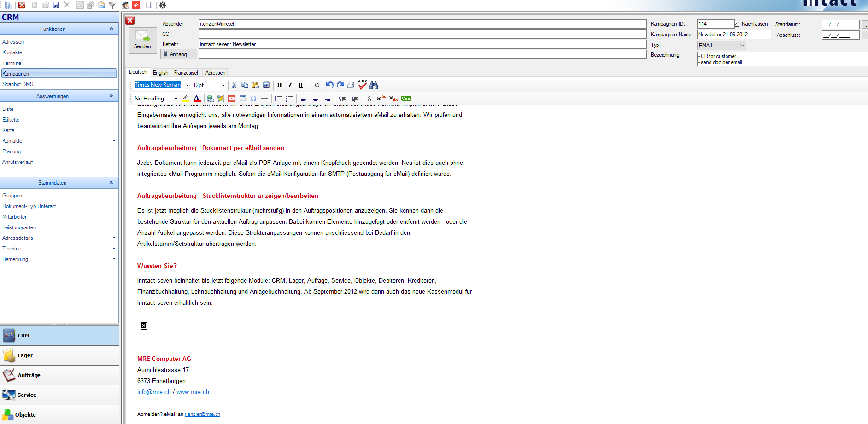Switch to the Französisch tab
Viewport: 868px width, 424px height.
[x=187, y=73]
